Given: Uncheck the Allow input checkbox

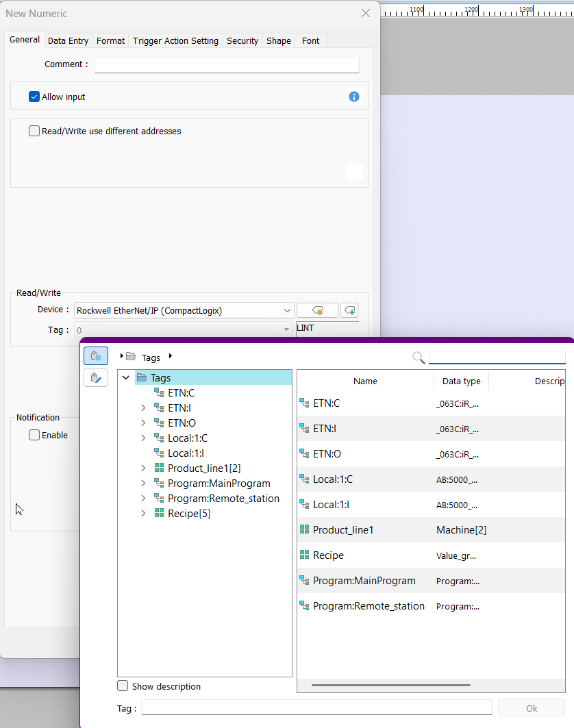Looking at the screenshot, I should 34,97.
